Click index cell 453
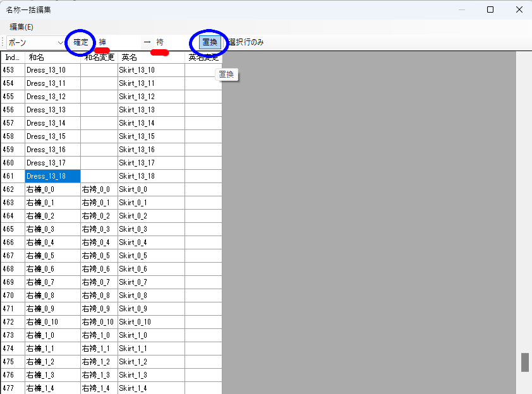The width and height of the screenshot is (532, 394). 13,70
